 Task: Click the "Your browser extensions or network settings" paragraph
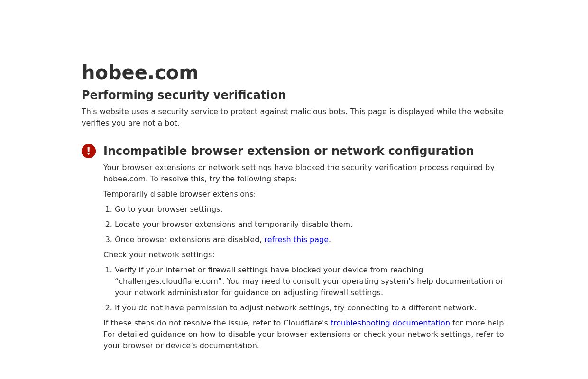(299, 168)
